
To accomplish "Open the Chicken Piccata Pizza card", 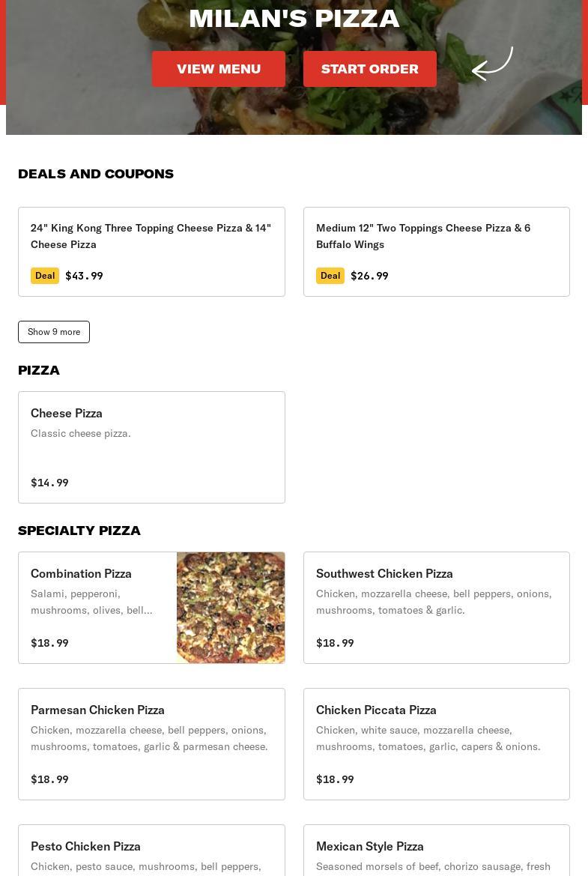I will coord(436,743).
